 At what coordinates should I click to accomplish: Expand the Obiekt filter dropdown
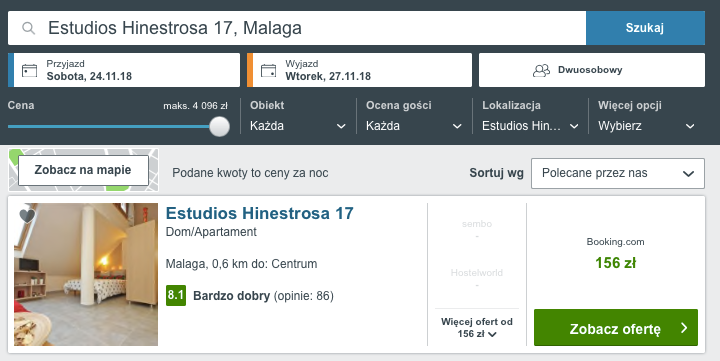pyautogui.click(x=298, y=126)
